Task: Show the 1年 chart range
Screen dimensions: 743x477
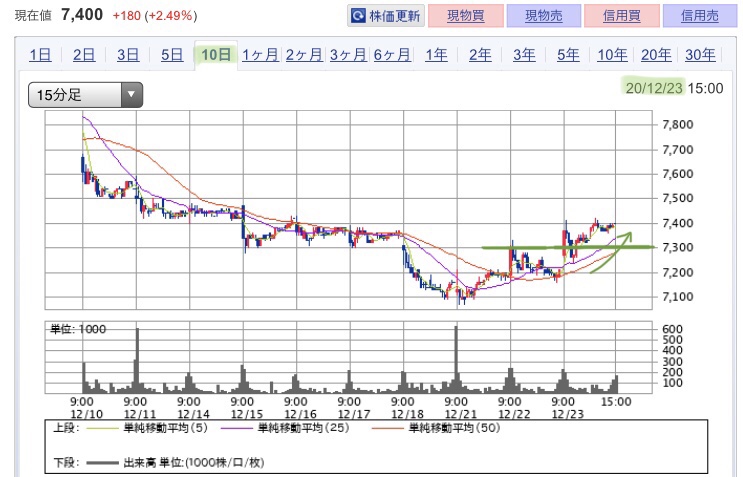Action: (x=436, y=55)
